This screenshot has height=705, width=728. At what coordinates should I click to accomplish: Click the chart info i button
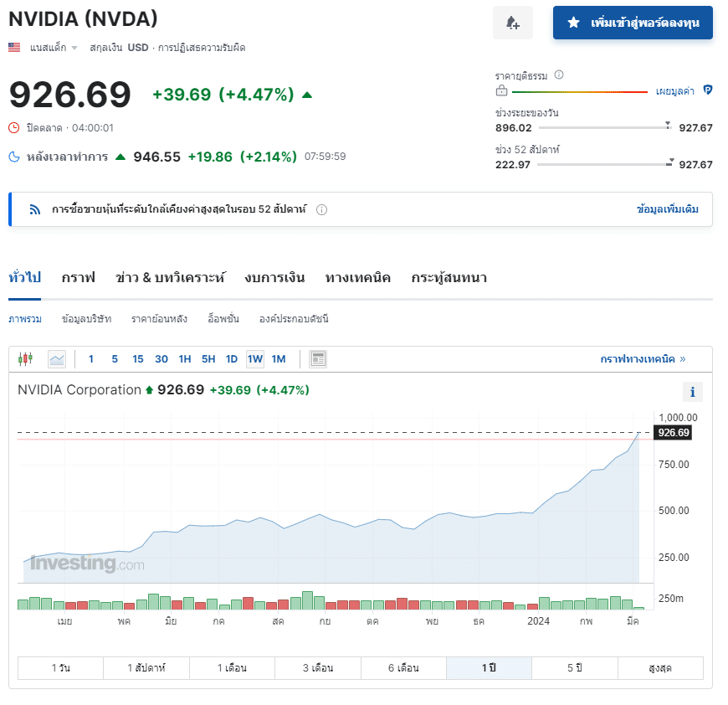[x=692, y=392]
